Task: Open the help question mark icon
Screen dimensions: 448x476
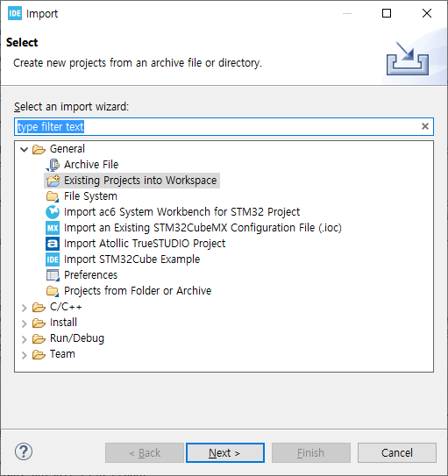Action: click(24, 451)
